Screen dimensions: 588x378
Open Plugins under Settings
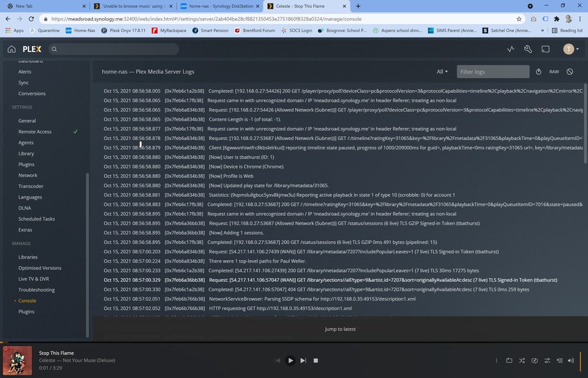click(26, 164)
